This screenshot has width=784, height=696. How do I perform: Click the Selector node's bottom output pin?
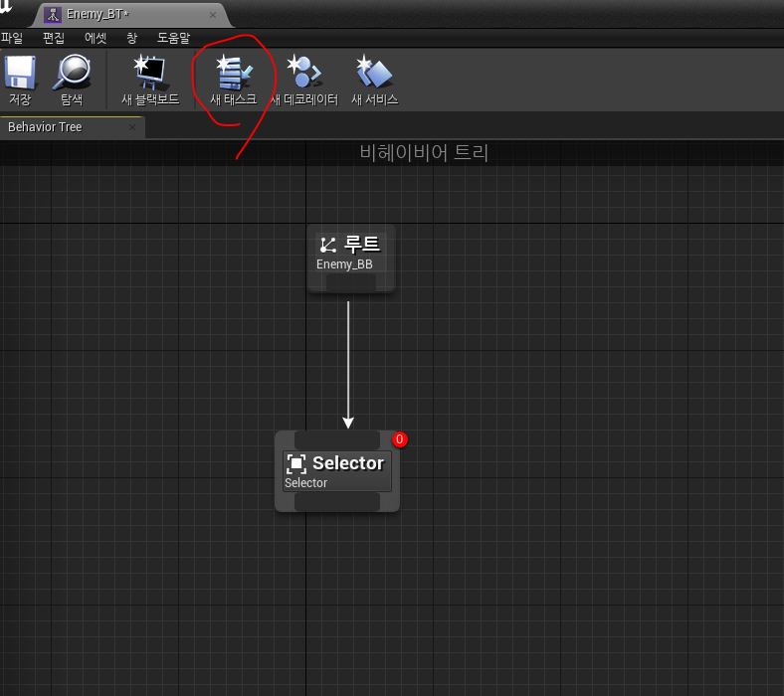(x=337, y=502)
